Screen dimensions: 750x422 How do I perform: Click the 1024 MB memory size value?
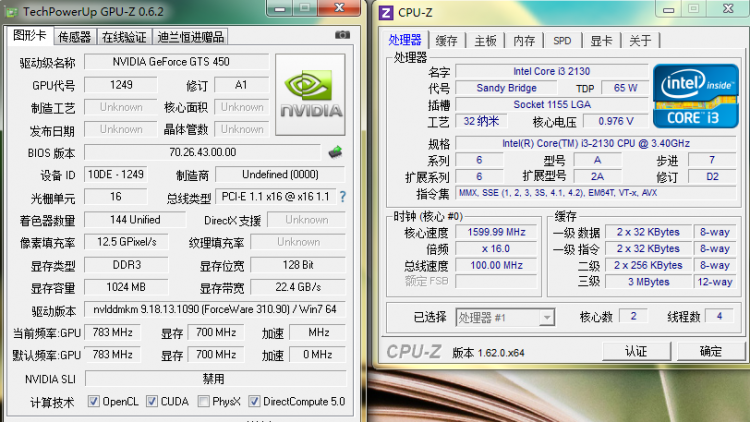pyautogui.click(x=126, y=287)
